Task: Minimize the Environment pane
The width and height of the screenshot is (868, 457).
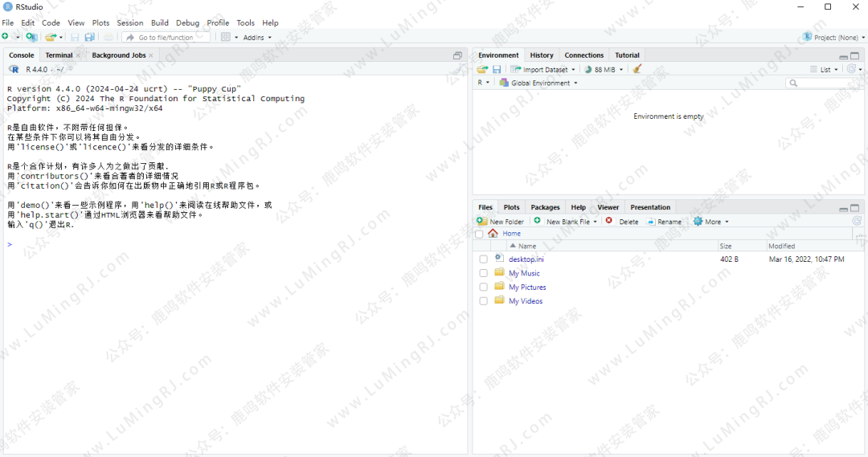Action: pos(843,56)
